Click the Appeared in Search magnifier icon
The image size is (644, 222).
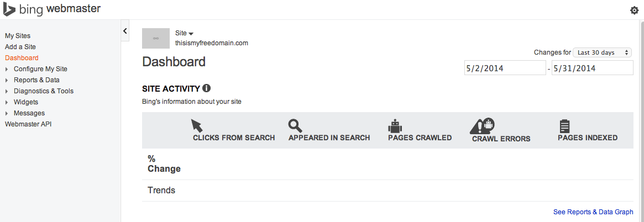click(x=295, y=126)
